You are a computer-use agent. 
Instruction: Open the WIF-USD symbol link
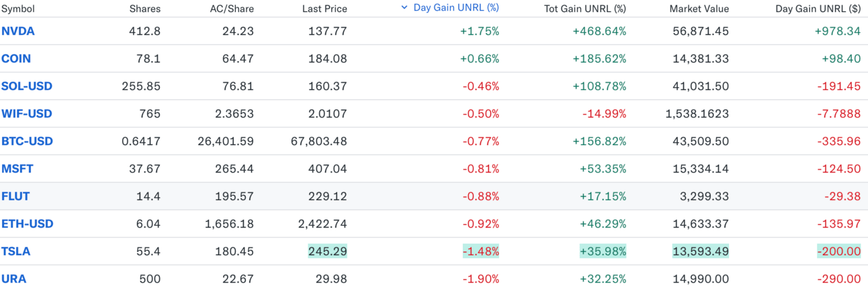[26, 113]
